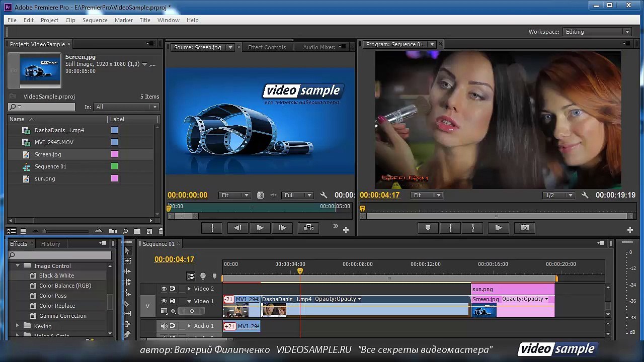Select the Rolling Edit tool
Screen dimensions: 644x362
pyautogui.click(x=127, y=282)
